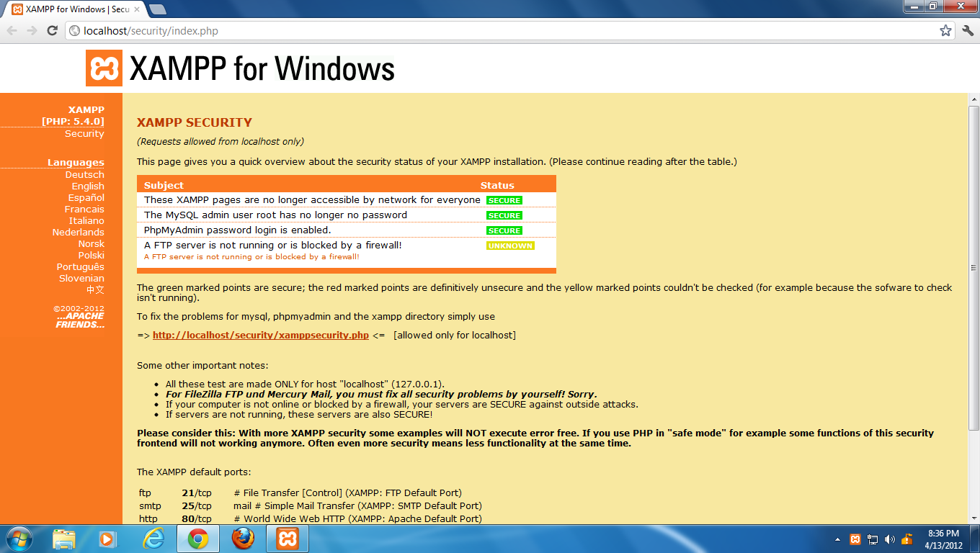Switch language to Polski
The height and width of the screenshot is (553, 980).
click(92, 256)
